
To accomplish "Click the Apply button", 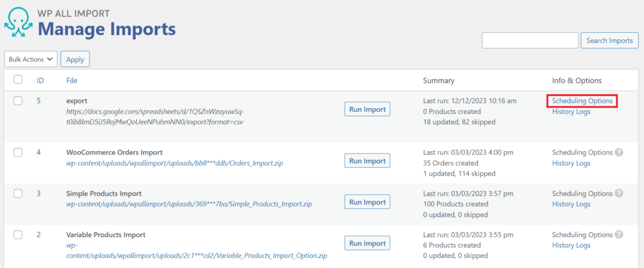I will 75,59.
